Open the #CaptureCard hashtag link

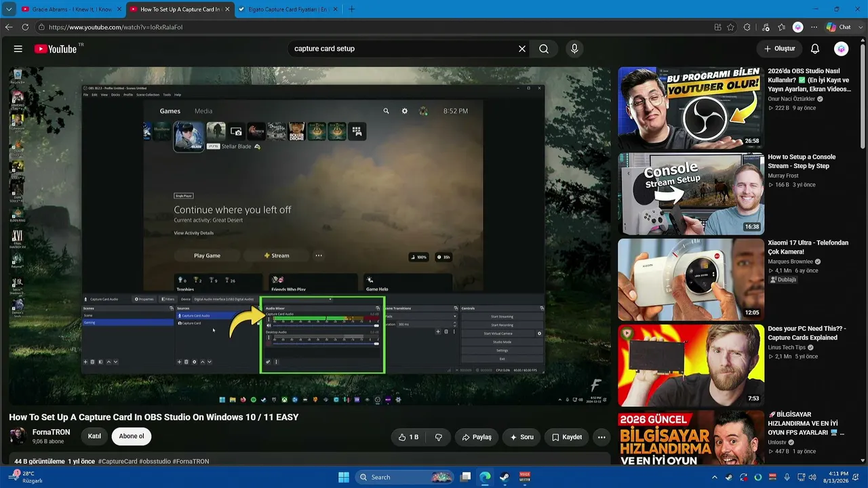point(117,462)
